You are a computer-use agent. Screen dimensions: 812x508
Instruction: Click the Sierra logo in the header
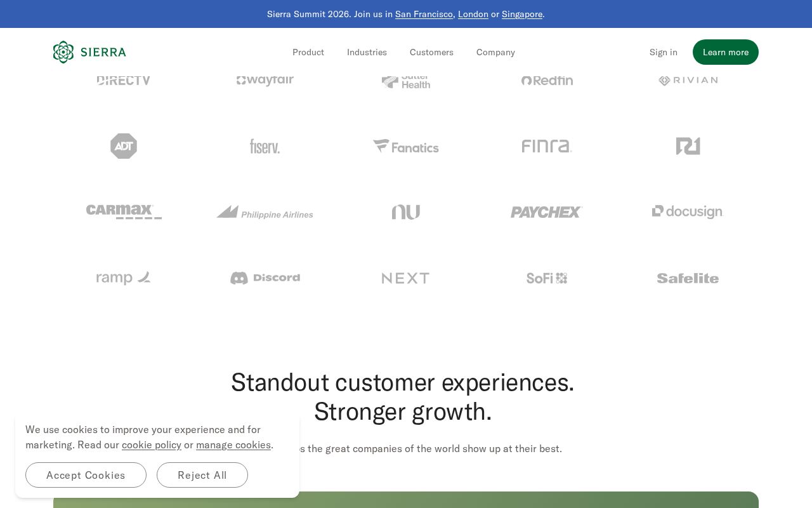pyautogui.click(x=89, y=52)
